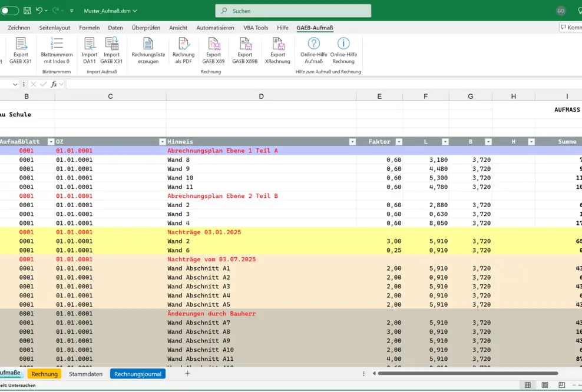Image resolution: width=582 pixels, height=392 pixels.
Task: Switch to Stammdaten sheet tab
Action: click(86, 374)
